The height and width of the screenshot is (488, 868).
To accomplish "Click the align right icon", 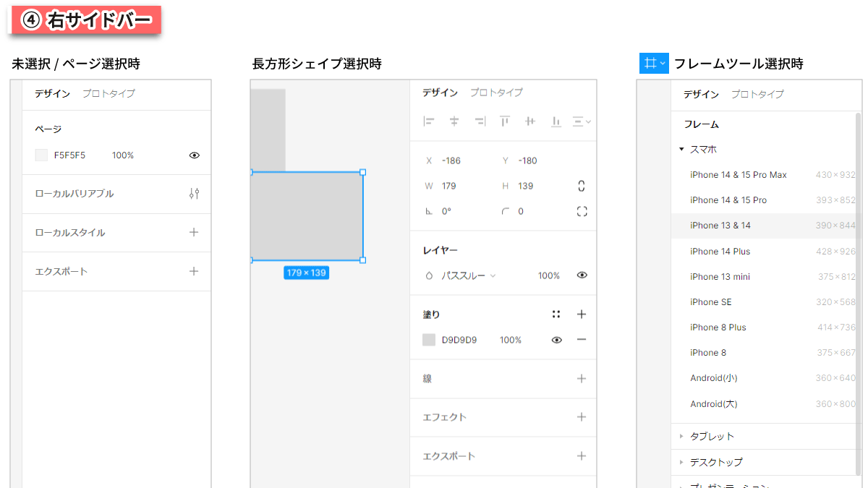I will tap(480, 121).
